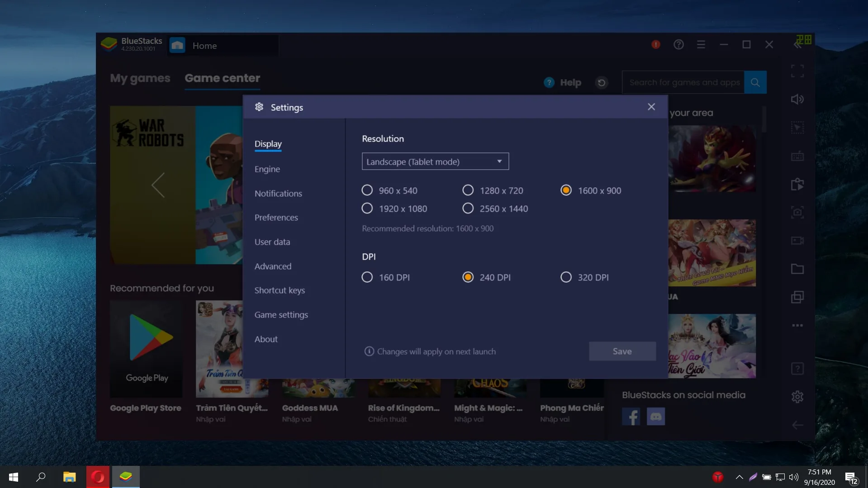The height and width of the screenshot is (488, 868).
Task: Open BlueStacks Facebook page icon
Action: (631, 417)
